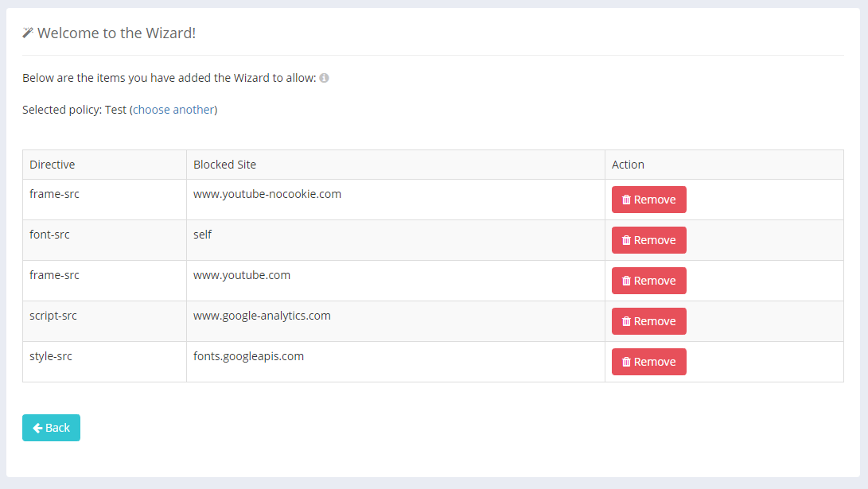The width and height of the screenshot is (868, 489).
Task: Click trash icon for www.youtube.com row
Action: (x=626, y=281)
